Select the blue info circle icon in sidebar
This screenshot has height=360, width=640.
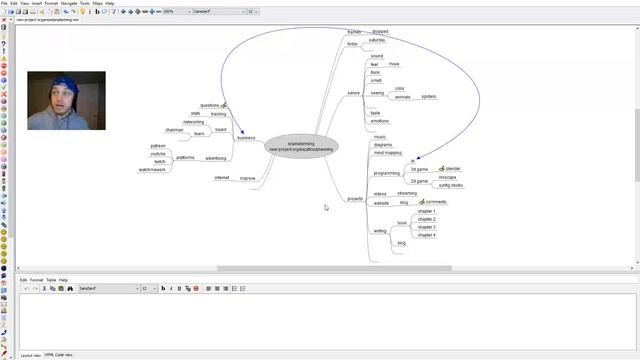pos(4,80)
